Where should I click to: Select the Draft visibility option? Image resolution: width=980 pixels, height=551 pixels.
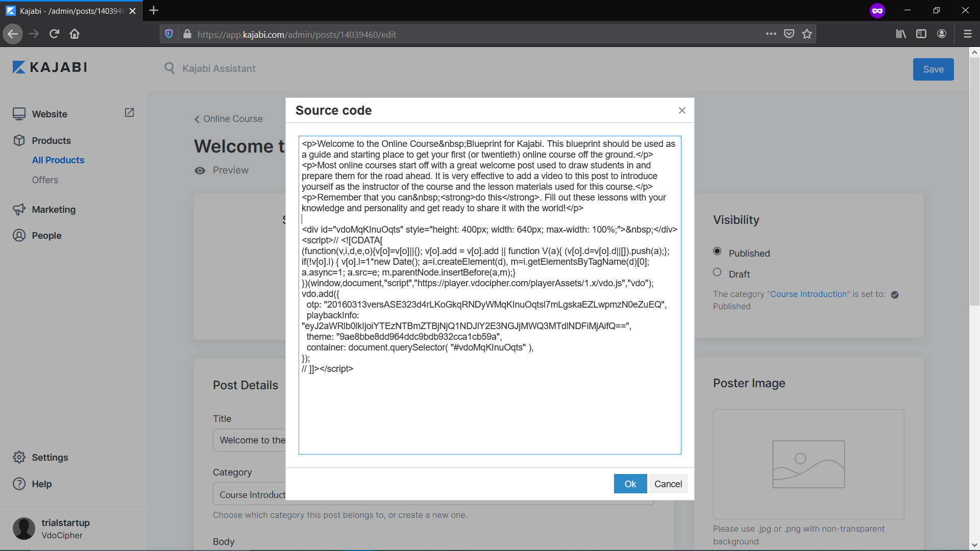pyautogui.click(x=717, y=272)
